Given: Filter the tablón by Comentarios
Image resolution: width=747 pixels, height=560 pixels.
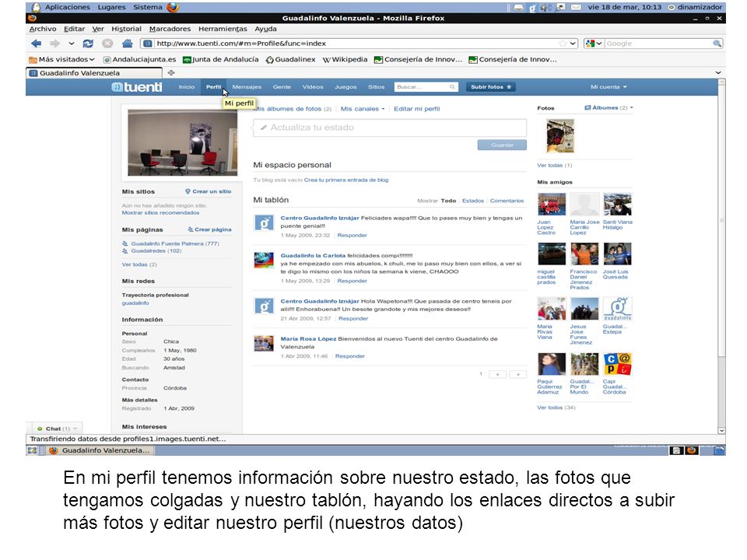Looking at the screenshot, I should pyautogui.click(x=507, y=201).
